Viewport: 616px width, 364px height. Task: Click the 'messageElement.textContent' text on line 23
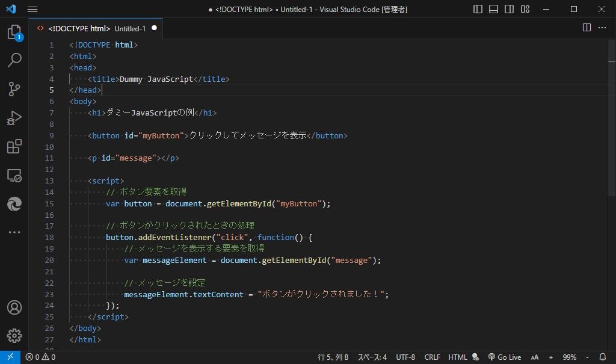point(183,294)
